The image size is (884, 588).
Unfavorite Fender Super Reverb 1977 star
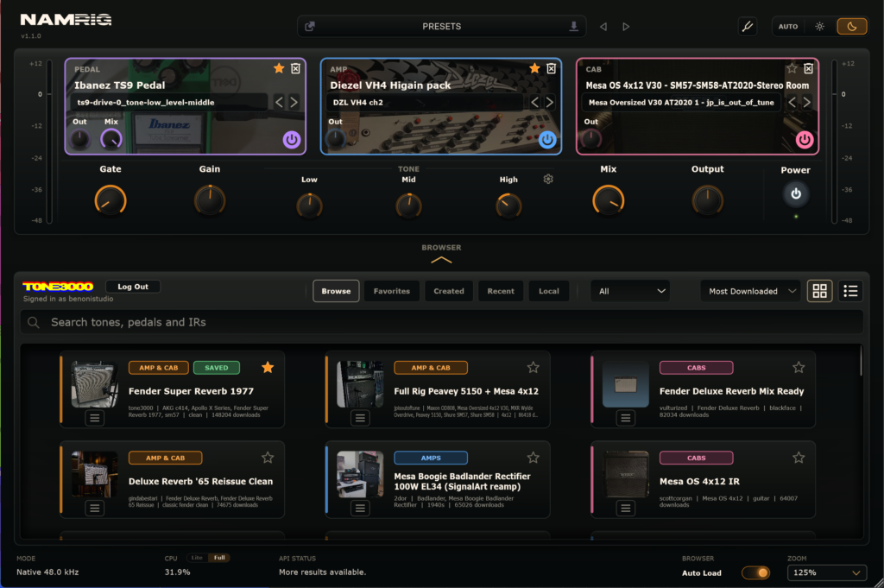point(268,368)
